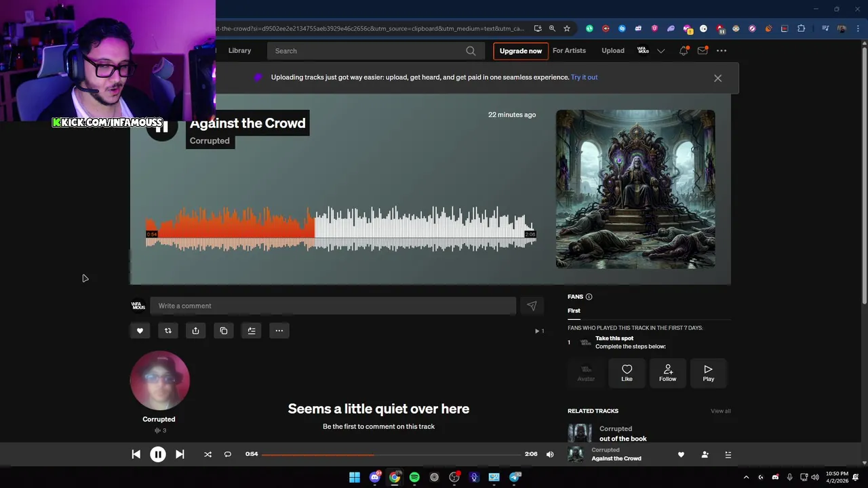
Task: Bookmark this page with the star icon
Action: tap(567, 28)
